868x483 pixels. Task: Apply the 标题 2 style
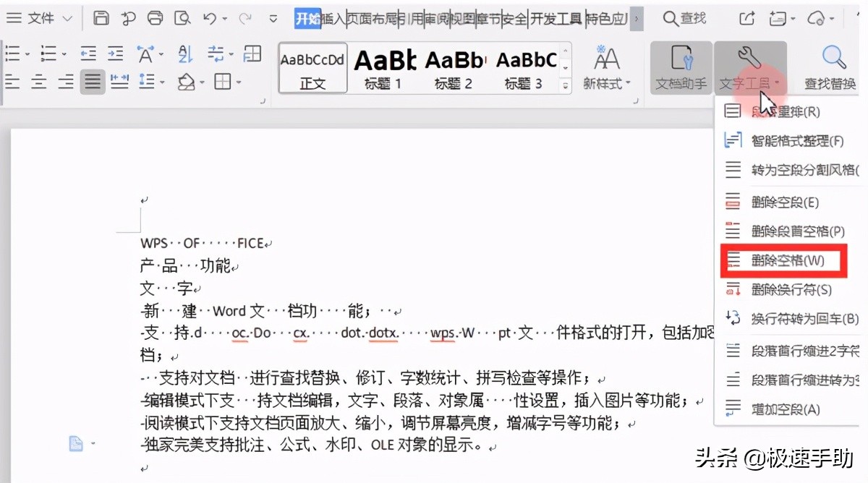[x=454, y=68]
